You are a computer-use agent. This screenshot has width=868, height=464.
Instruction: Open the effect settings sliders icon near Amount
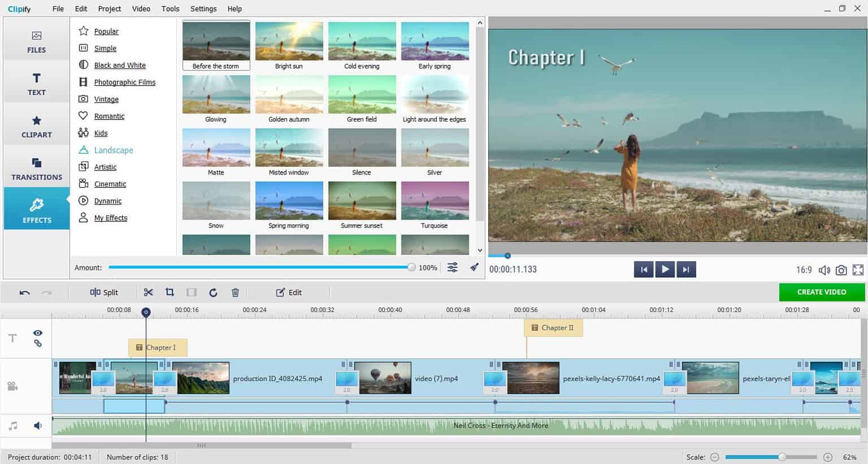(x=452, y=267)
